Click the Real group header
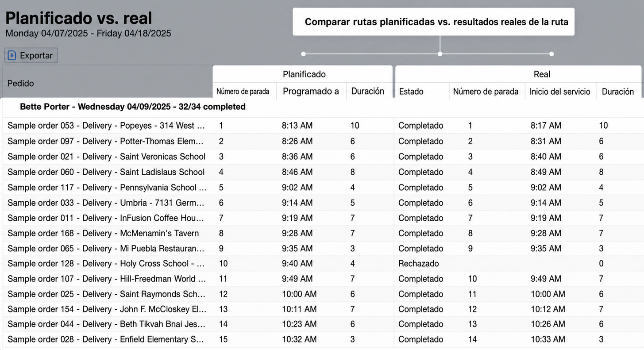The height and width of the screenshot is (350, 644). pyautogui.click(x=542, y=74)
